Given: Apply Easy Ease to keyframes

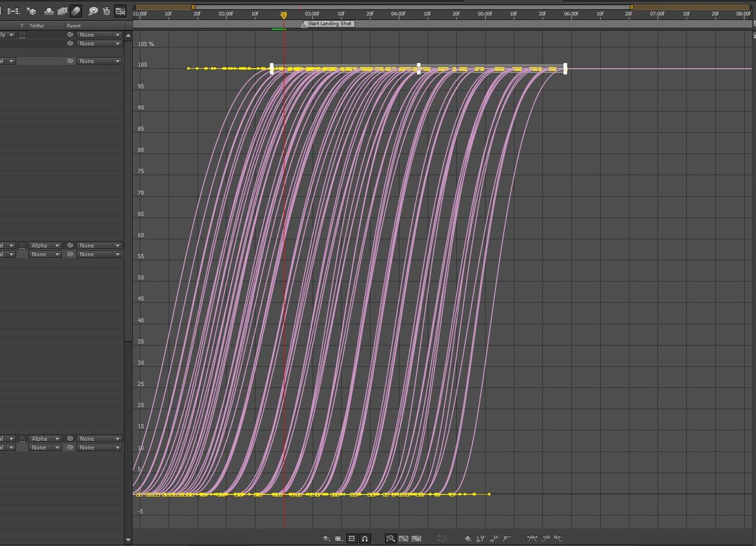Looking at the screenshot, I should point(532,538).
